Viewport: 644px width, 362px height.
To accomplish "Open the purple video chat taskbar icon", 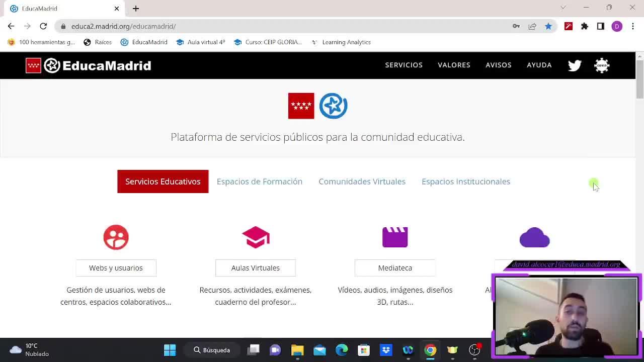I will pyautogui.click(x=275, y=350).
